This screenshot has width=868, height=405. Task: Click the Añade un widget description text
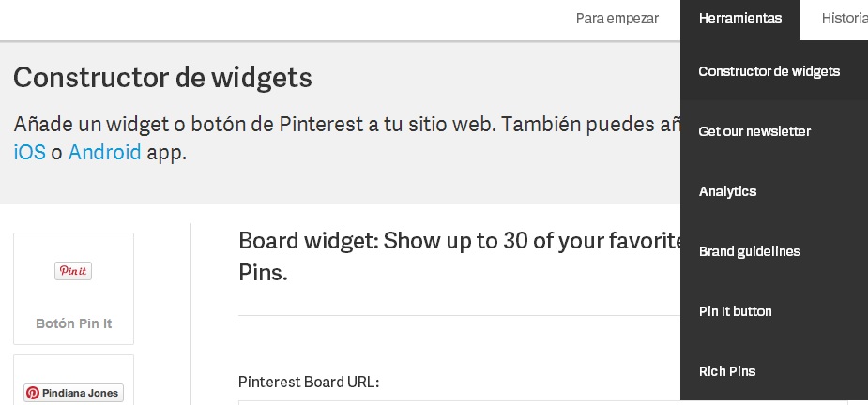click(347, 139)
